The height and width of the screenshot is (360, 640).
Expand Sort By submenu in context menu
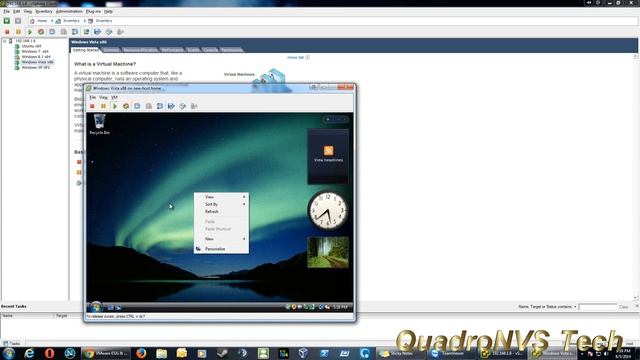pyautogui.click(x=244, y=204)
